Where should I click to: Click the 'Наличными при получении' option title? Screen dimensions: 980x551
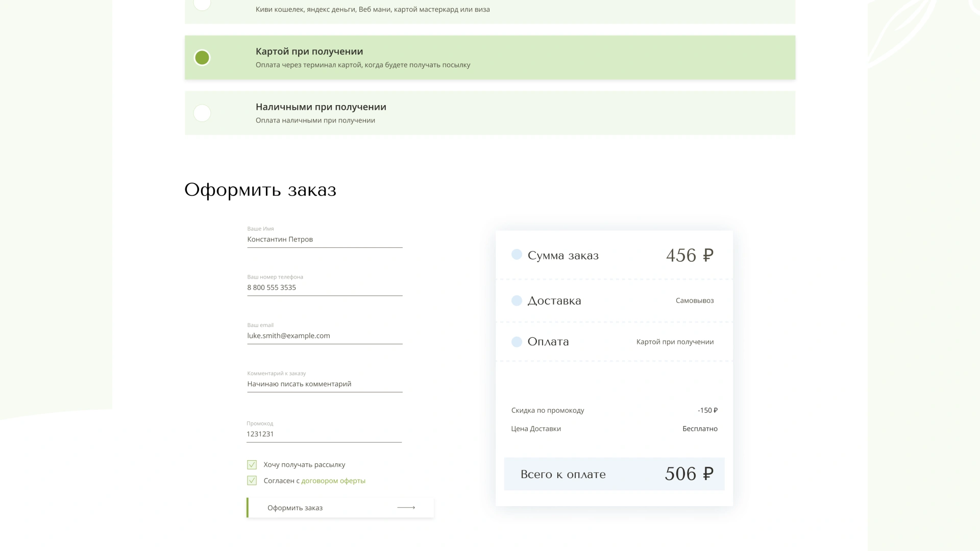(x=321, y=107)
